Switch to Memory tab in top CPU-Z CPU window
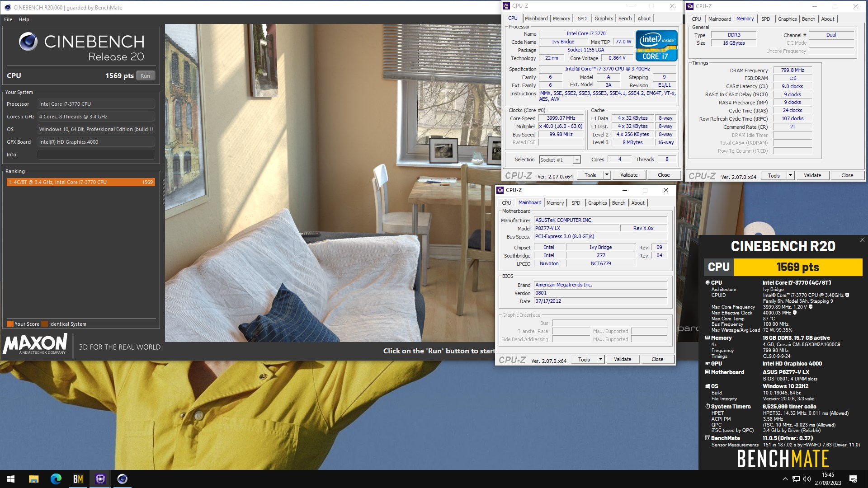 [561, 19]
